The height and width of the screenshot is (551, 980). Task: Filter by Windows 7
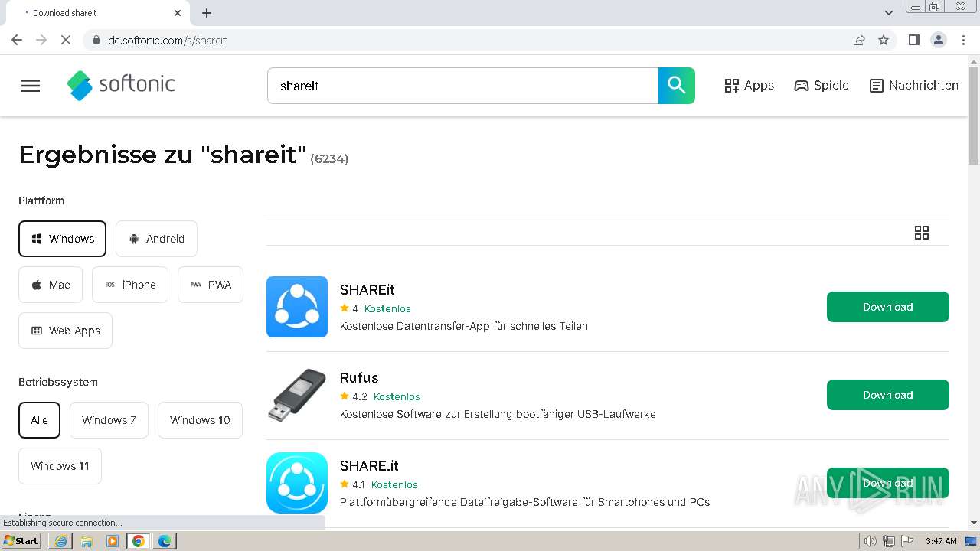pos(109,420)
